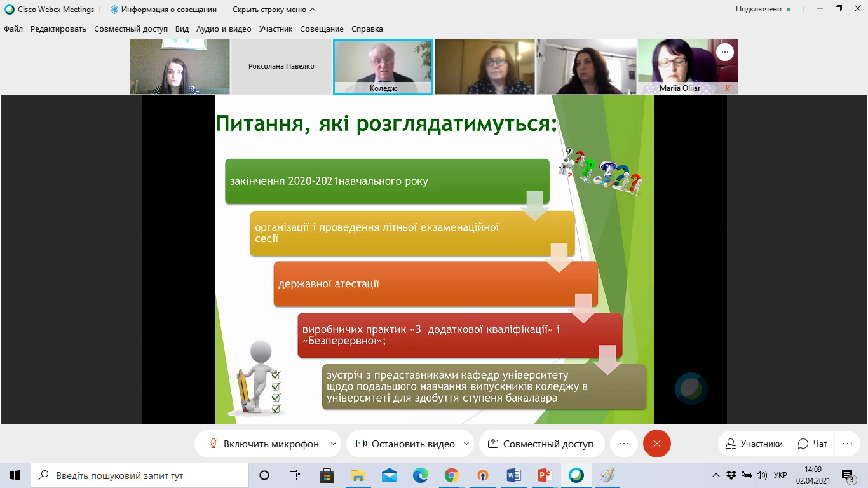Click the three-dot menu on Mariia Oliiar's video
Screen dimensions: 868x488
pos(725,52)
